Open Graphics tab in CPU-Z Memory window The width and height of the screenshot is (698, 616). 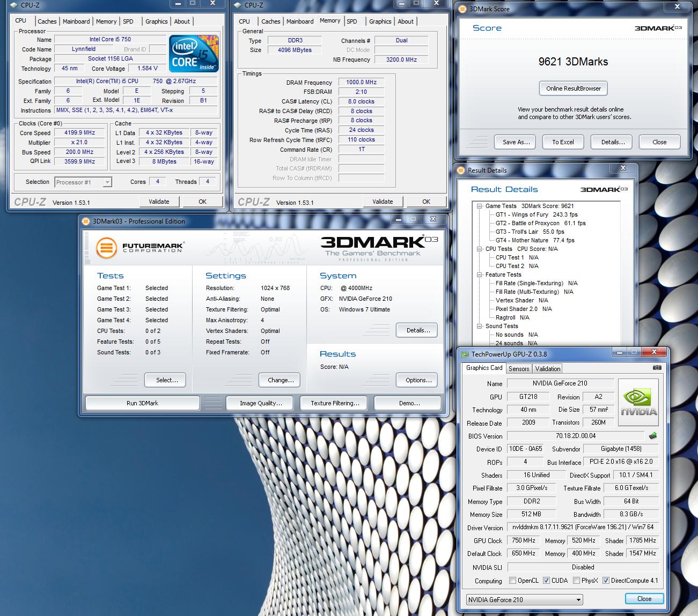380,21
